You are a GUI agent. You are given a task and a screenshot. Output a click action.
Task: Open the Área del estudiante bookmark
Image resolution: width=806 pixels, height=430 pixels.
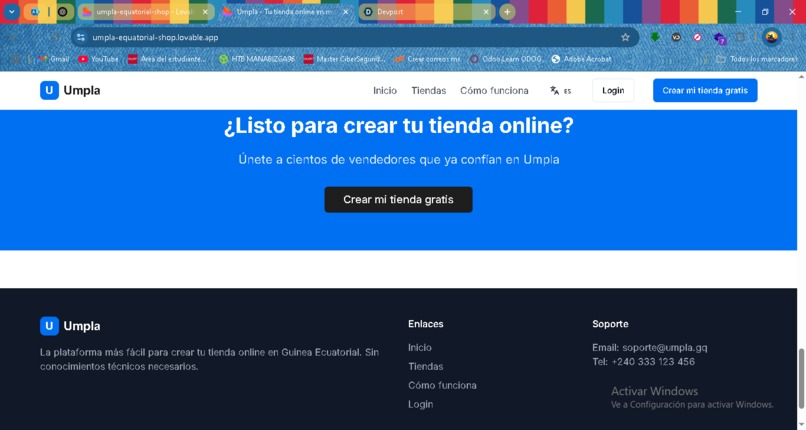(167, 59)
